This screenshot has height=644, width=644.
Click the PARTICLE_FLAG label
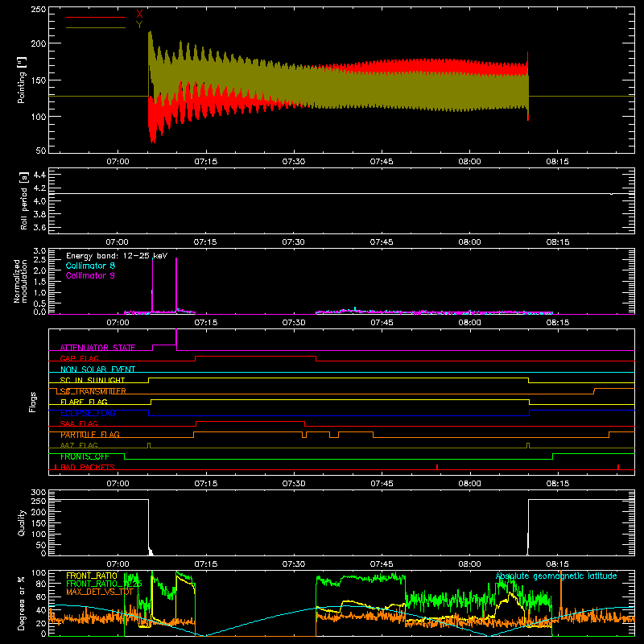(x=90, y=435)
